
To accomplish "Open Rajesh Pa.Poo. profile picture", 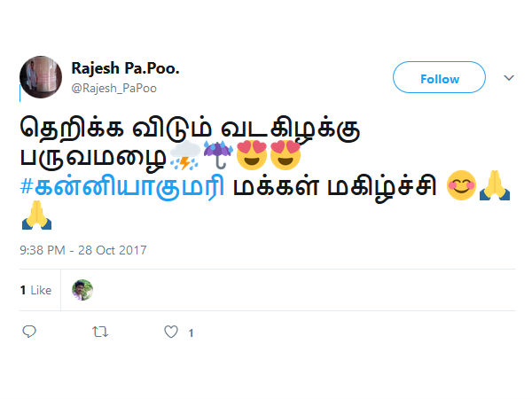I will [x=41, y=77].
